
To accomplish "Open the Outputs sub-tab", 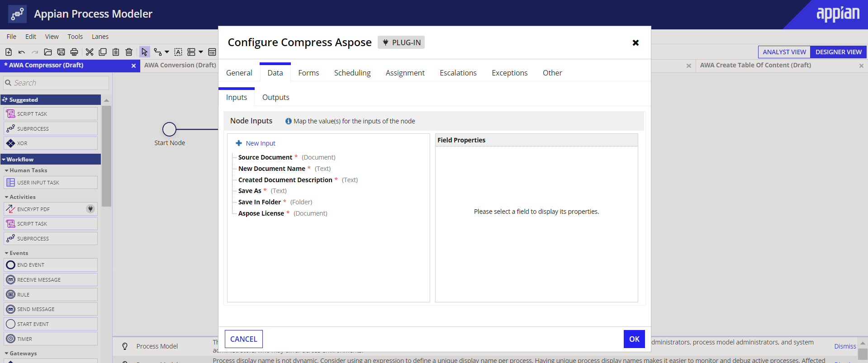I will (x=275, y=97).
